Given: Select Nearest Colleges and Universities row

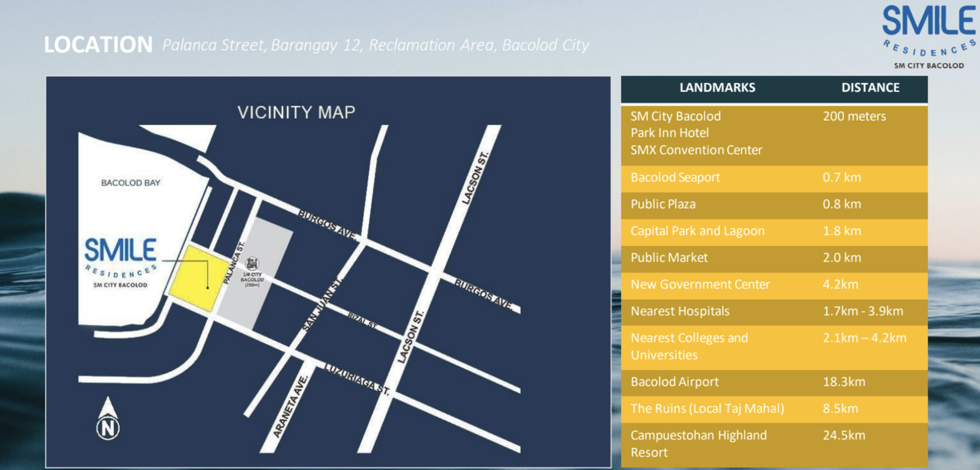Looking at the screenshot, I should tap(774, 347).
